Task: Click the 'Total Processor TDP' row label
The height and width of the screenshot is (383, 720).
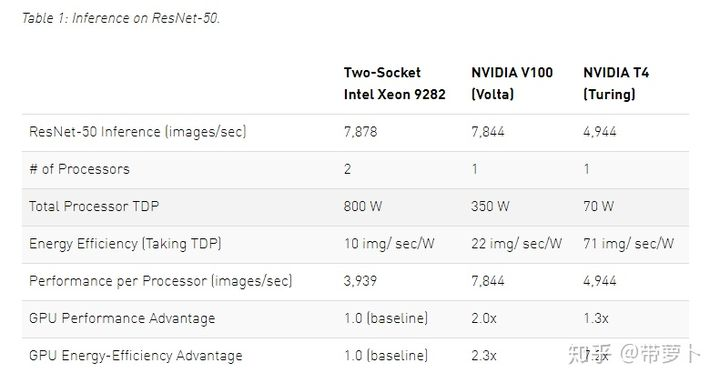Action: pos(94,206)
